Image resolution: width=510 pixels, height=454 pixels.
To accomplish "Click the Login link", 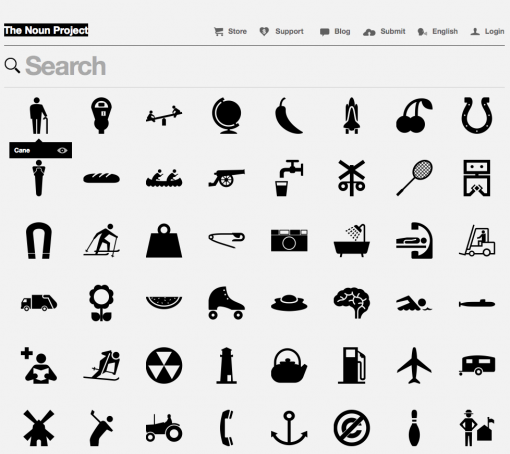I will (x=487, y=31).
